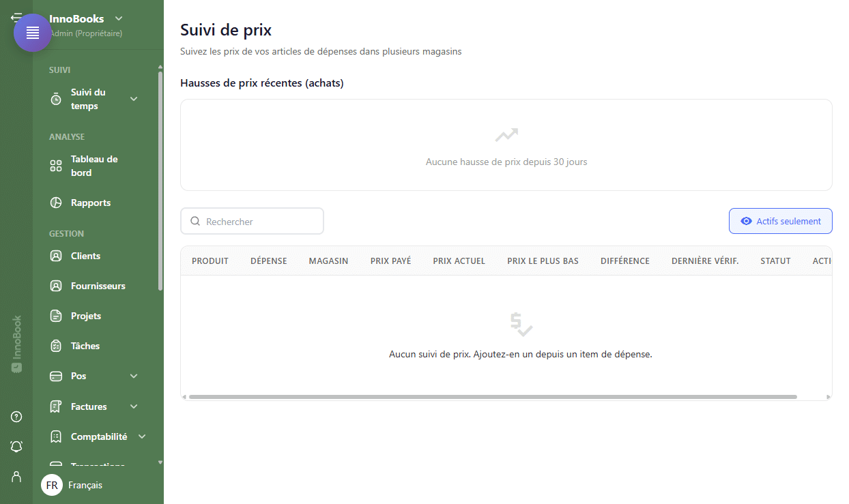Focus the Rechercher search field
Screen dimensions: 849x504
[x=252, y=221]
